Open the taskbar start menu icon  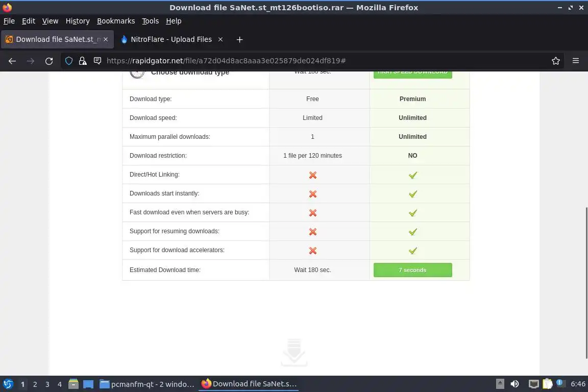(x=8, y=384)
